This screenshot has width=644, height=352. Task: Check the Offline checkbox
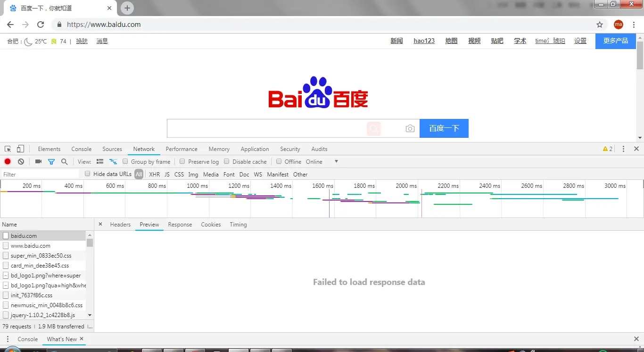pos(279,161)
